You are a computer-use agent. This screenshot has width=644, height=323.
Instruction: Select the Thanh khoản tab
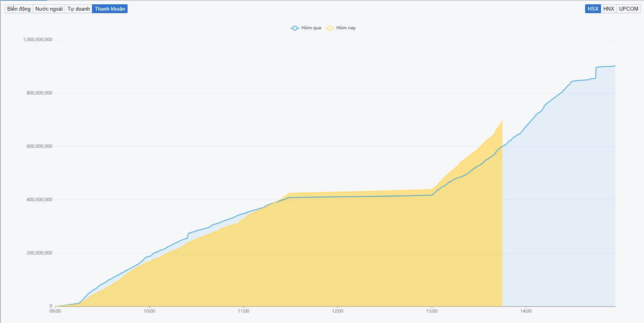(x=110, y=9)
